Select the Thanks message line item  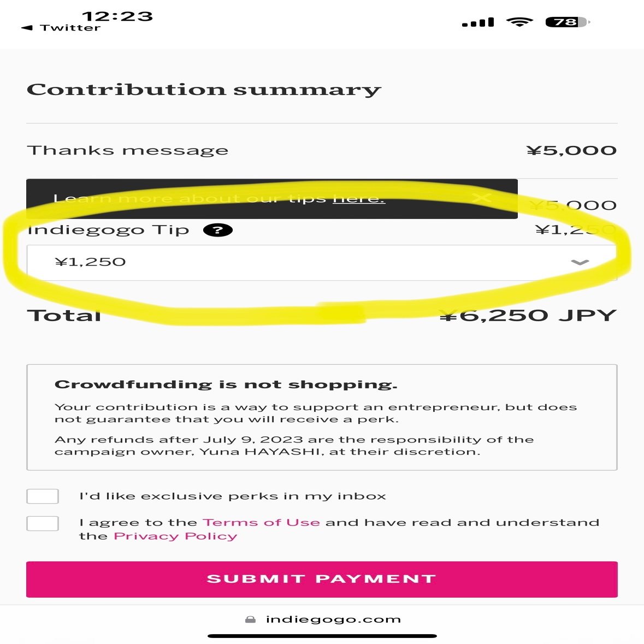coord(128,150)
